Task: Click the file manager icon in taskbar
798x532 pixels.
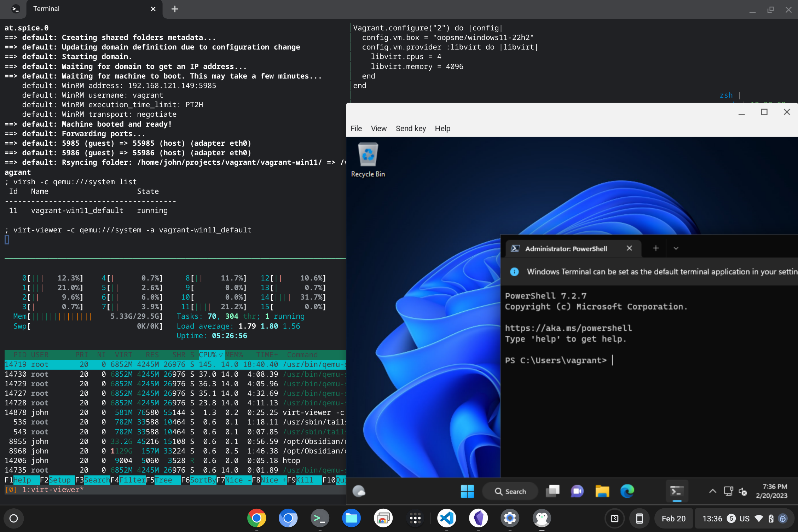Action: pyautogui.click(x=601, y=492)
